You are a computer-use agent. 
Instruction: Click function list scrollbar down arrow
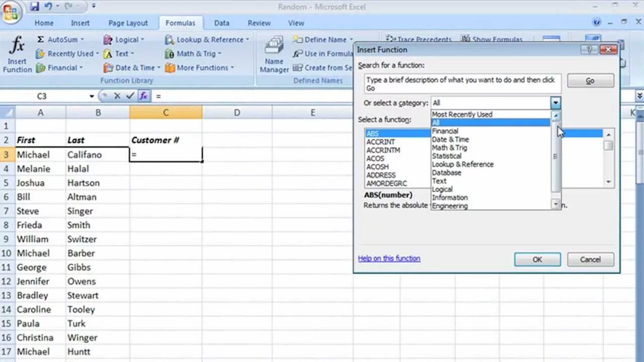[608, 182]
